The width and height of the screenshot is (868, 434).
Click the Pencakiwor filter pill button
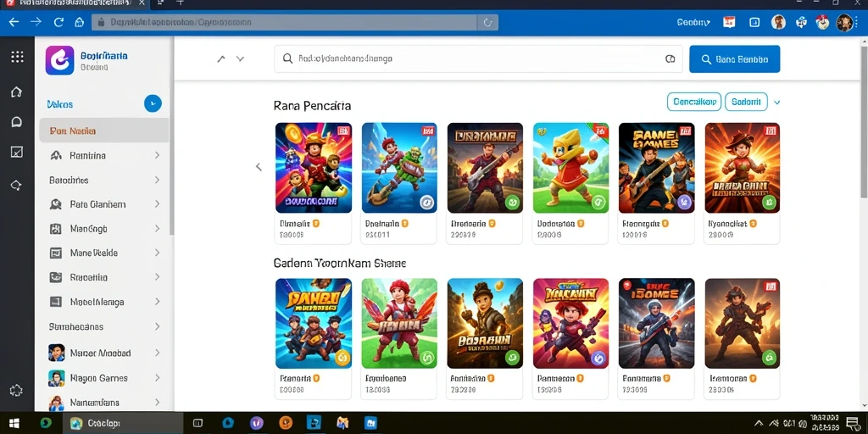[694, 102]
